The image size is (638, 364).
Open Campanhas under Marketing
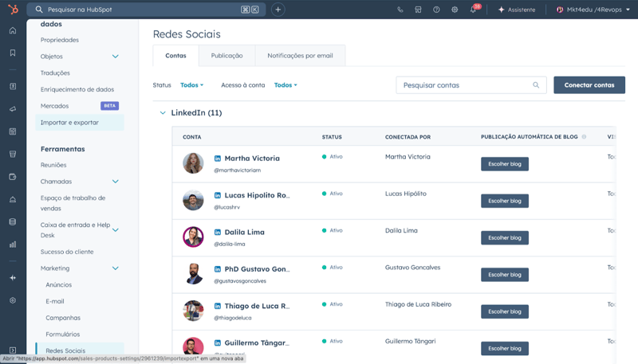coord(63,318)
